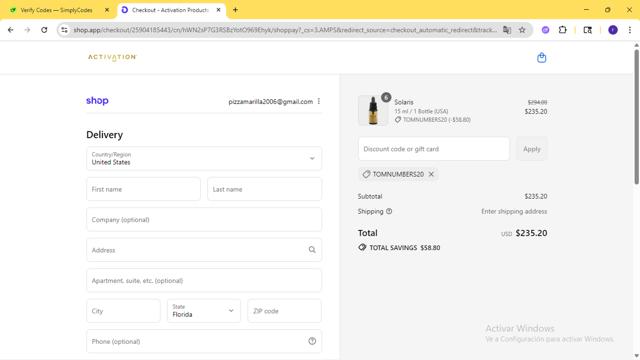Open site information icon in address bar
640x360 pixels.
pos(64,30)
